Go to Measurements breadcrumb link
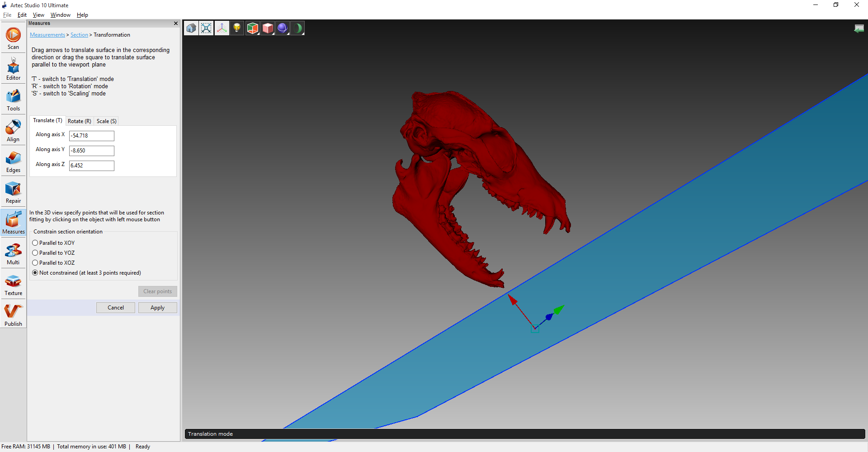The image size is (868, 452). pyautogui.click(x=47, y=35)
